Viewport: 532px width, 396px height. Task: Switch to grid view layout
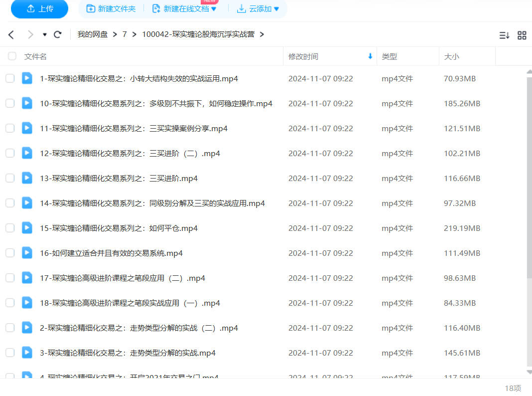point(522,35)
